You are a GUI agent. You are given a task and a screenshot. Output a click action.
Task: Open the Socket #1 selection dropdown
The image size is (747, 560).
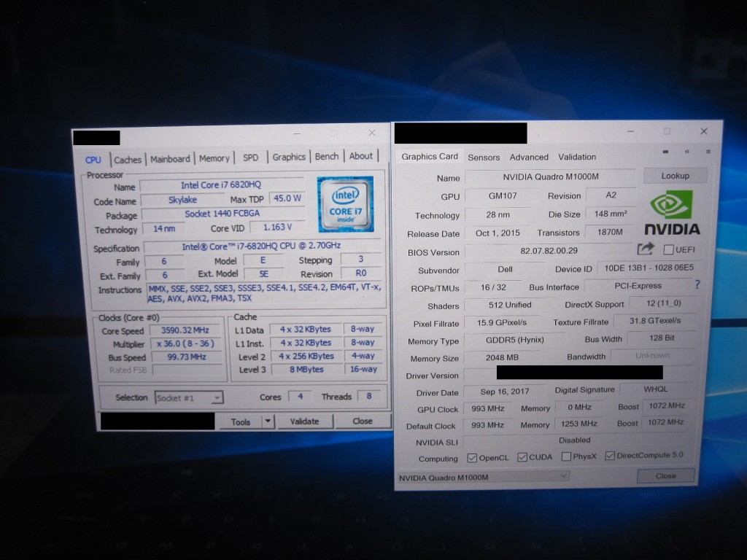click(x=189, y=397)
